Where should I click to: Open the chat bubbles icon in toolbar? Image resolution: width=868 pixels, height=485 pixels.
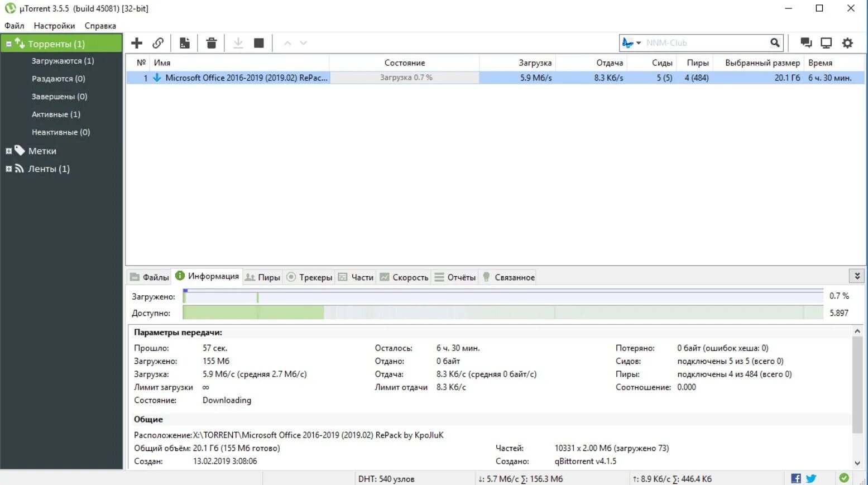805,43
